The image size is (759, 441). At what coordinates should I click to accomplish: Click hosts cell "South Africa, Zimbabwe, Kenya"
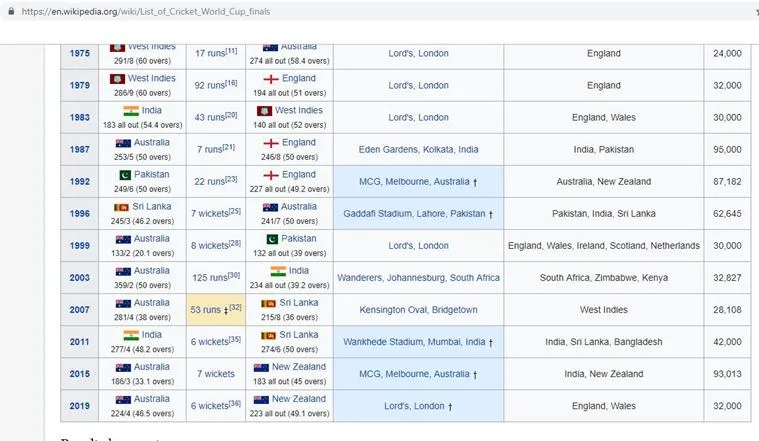click(x=604, y=278)
